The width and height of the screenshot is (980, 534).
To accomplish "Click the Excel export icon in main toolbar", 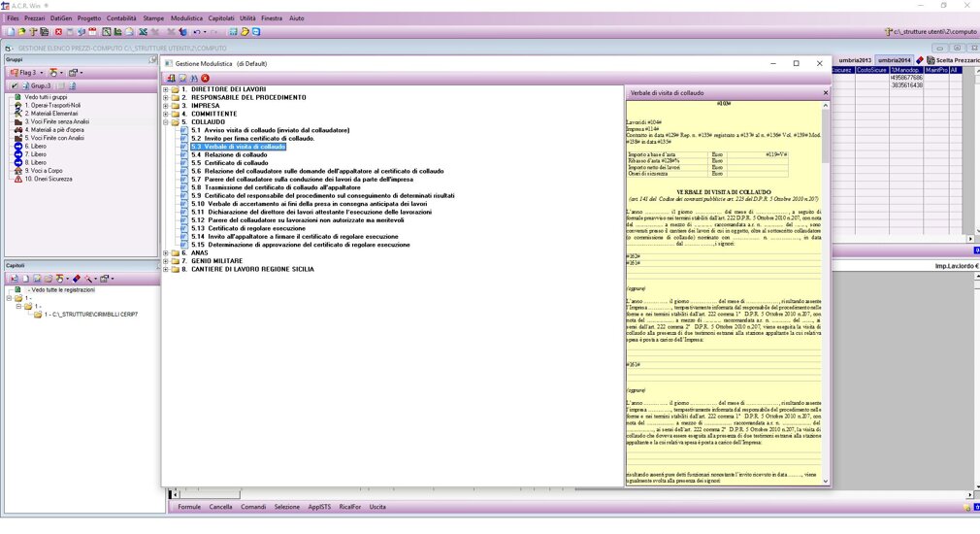I will (x=142, y=32).
